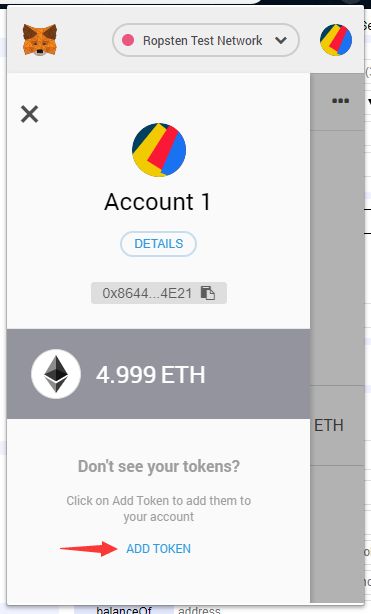This screenshot has height=614, width=371.
Task: Click the Account 1 name label
Action: (x=158, y=202)
